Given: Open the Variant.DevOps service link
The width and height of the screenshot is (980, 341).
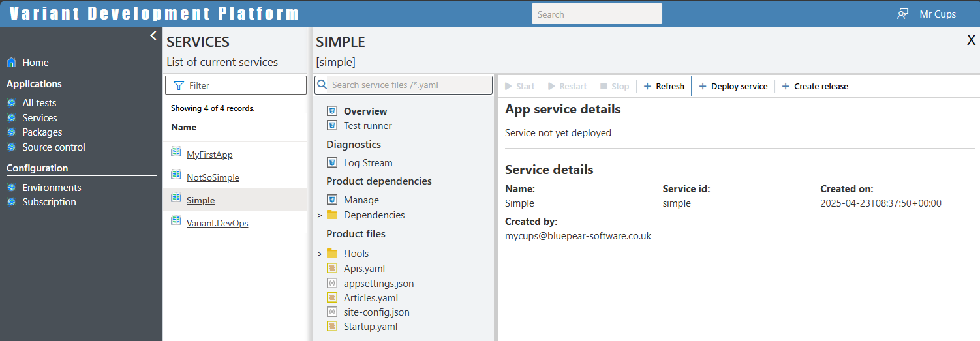Looking at the screenshot, I should [217, 224].
